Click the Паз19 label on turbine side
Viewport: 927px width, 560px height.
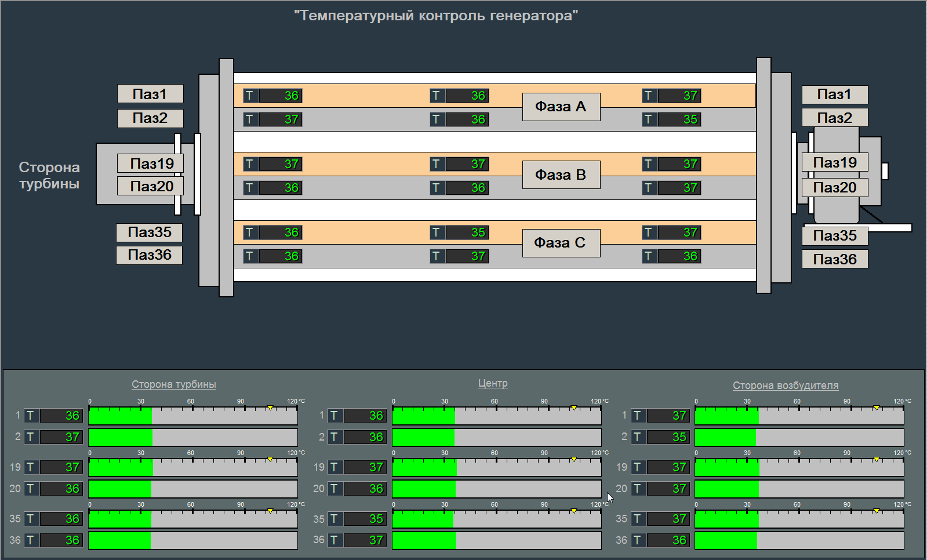[150, 163]
